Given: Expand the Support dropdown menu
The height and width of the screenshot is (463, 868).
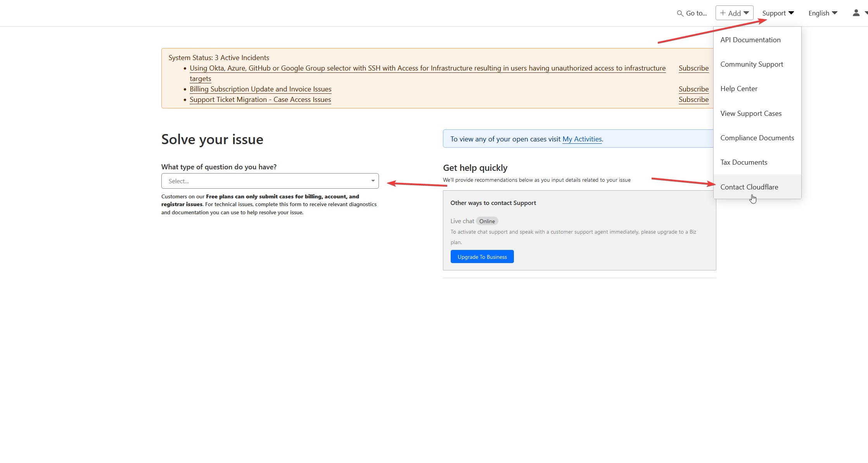Looking at the screenshot, I should [778, 13].
